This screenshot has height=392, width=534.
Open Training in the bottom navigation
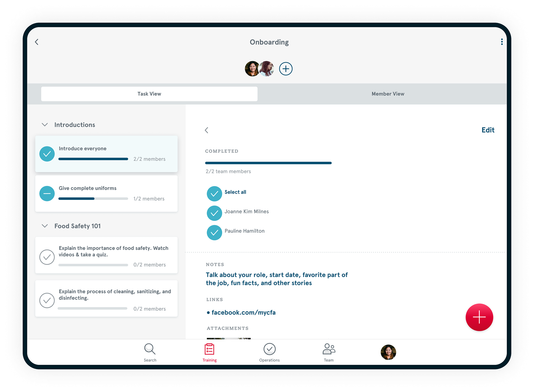(209, 353)
